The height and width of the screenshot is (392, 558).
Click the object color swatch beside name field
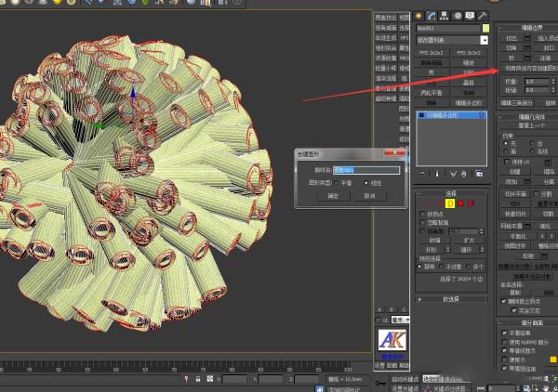pos(485,28)
